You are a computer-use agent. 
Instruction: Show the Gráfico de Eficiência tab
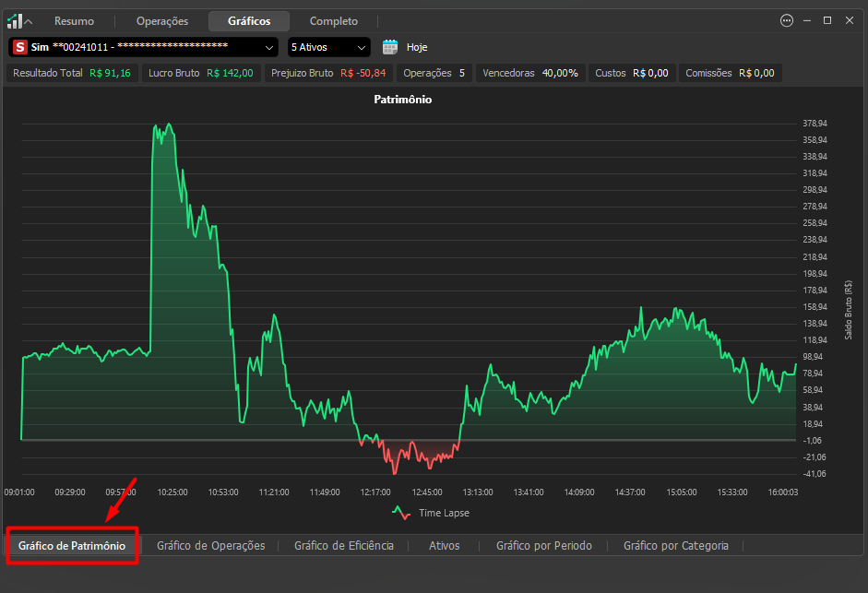point(344,546)
